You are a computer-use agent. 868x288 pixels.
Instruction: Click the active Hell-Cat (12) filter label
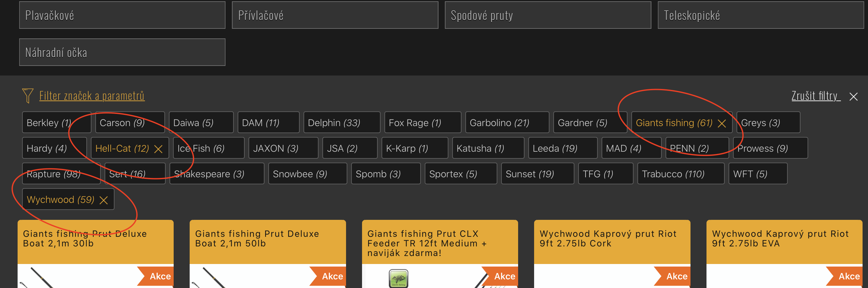pyautogui.click(x=122, y=149)
